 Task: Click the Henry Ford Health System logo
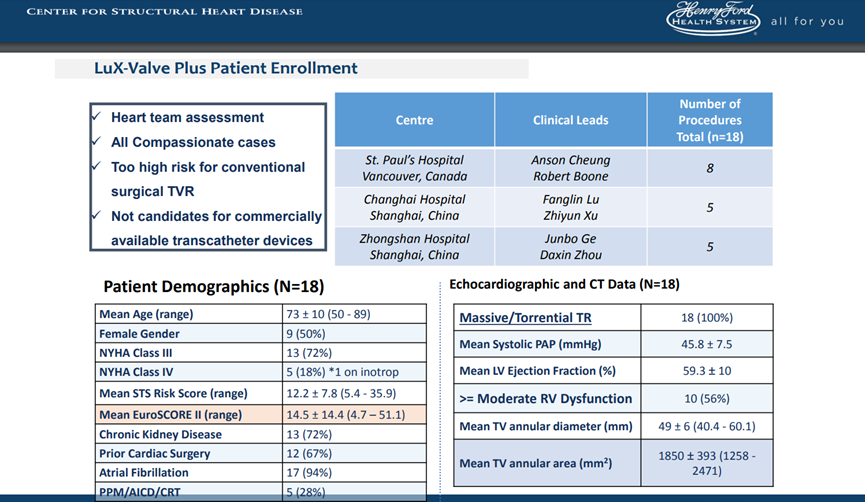714,19
